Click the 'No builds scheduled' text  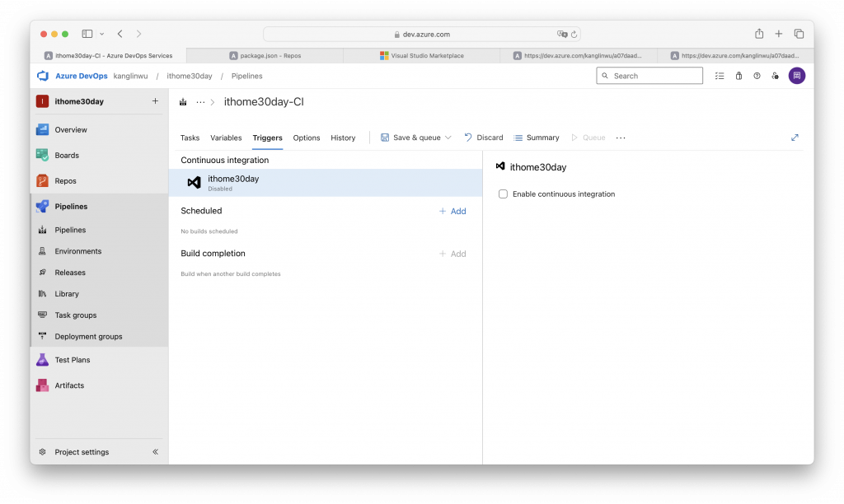click(x=209, y=231)
